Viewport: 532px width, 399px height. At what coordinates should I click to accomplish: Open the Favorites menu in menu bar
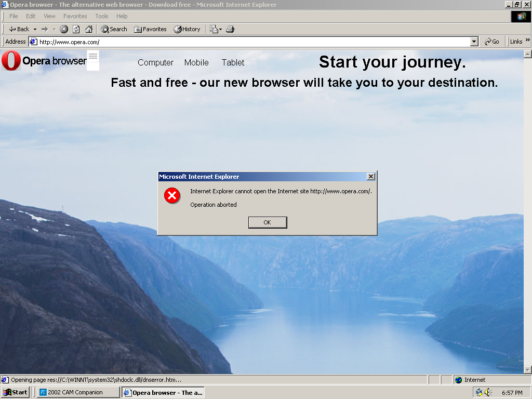[75, 16]
